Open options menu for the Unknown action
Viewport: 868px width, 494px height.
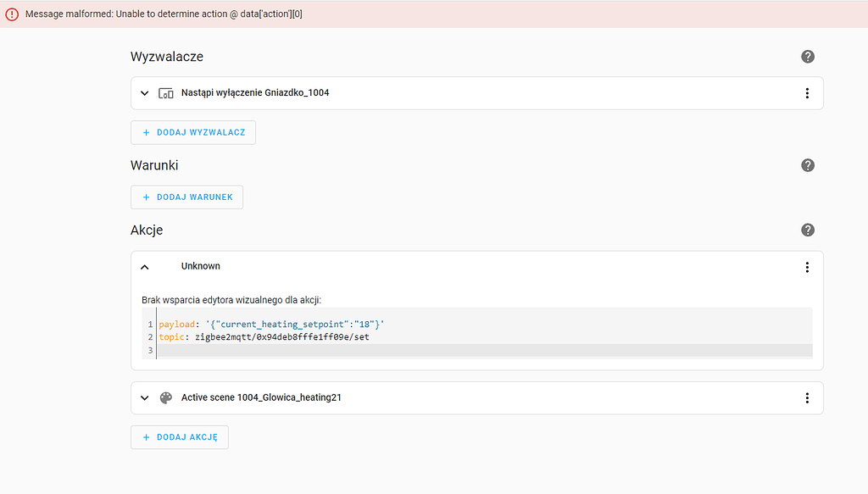click(x=807, y=267)
